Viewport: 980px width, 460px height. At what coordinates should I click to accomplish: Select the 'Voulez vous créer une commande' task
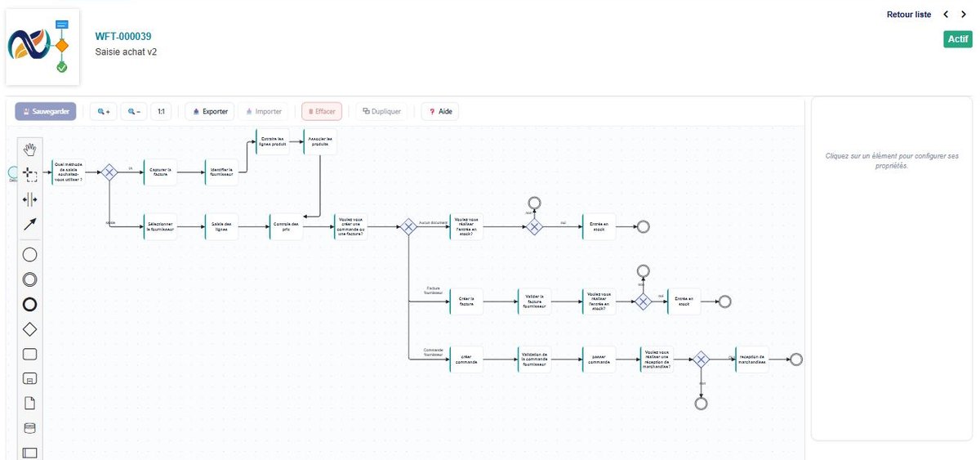point(351,227)
